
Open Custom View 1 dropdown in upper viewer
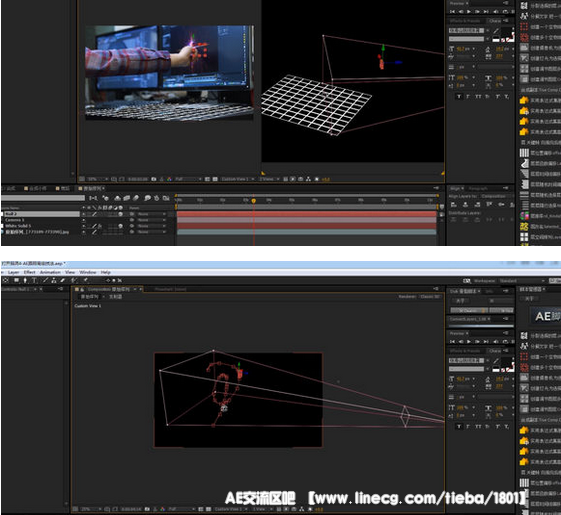click(238, 179)
